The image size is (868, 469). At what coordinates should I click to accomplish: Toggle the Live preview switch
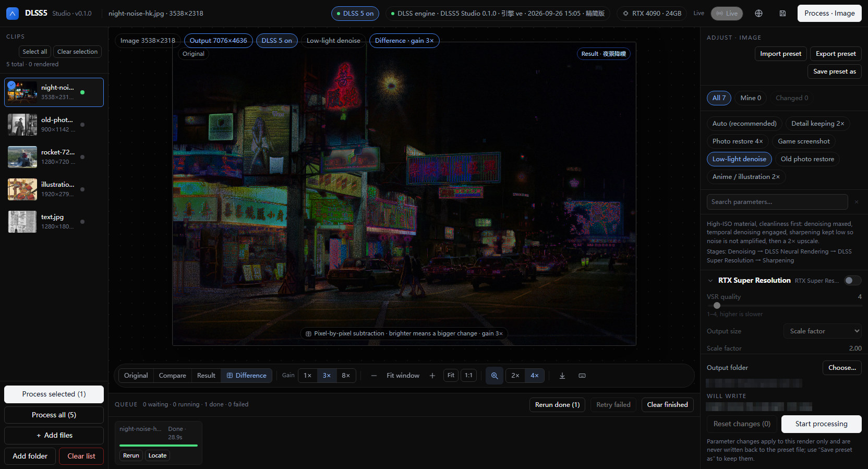(727, 14)
